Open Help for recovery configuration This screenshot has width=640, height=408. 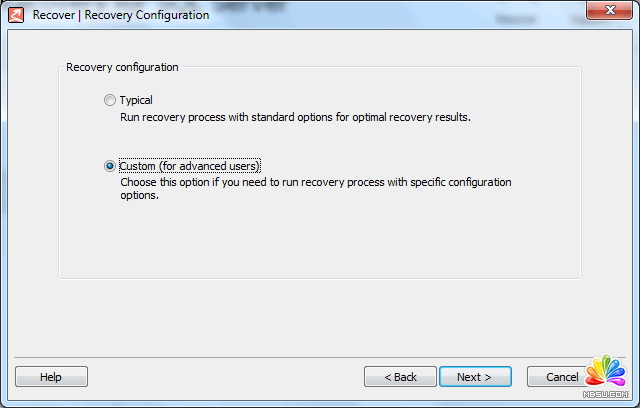pyautogui.click(x=51, y=377)
